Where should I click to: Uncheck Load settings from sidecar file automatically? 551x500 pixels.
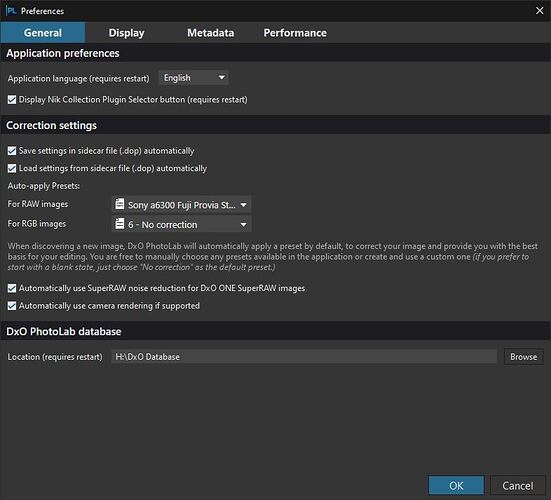[12, 169]
